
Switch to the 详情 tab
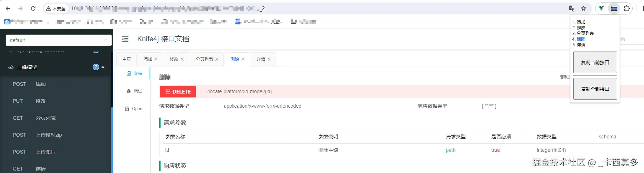[x=261, y=59]
